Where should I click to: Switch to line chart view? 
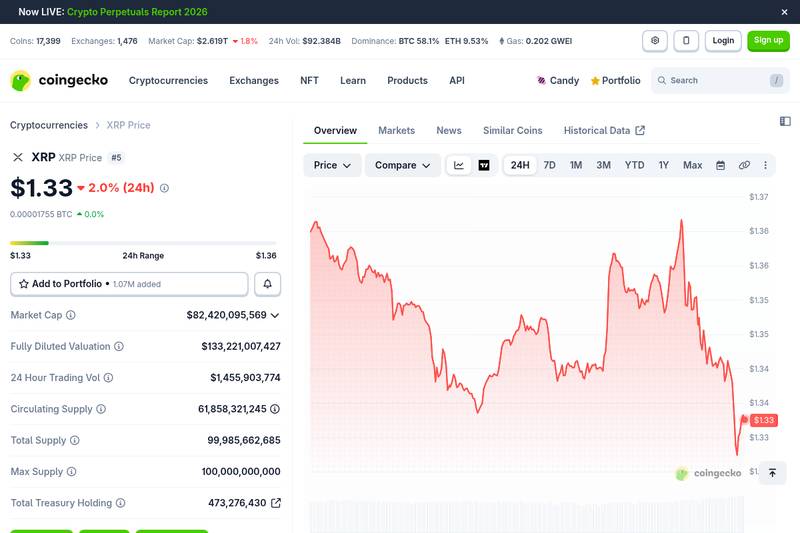pos(459,165)
